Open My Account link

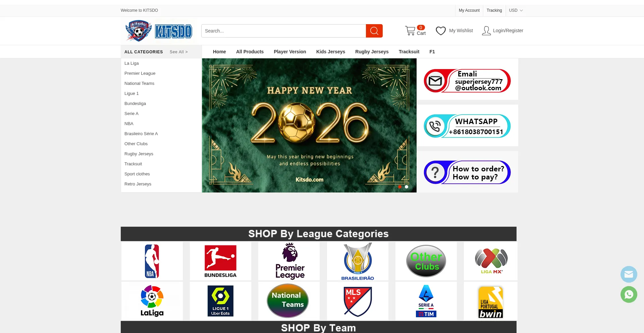[x=469, y=10]
